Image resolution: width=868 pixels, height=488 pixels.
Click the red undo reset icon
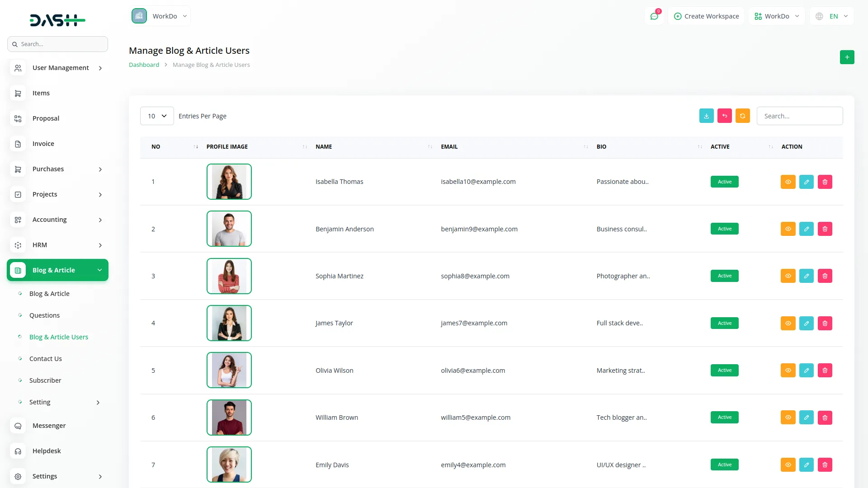click(x=724, y=116)
